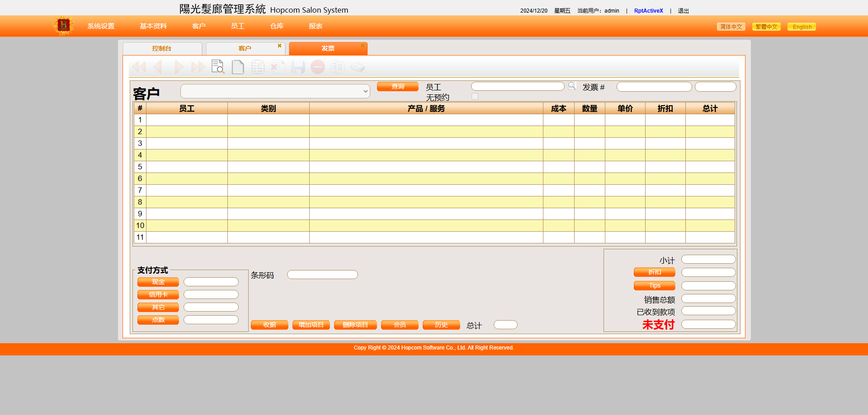Image resolution: width=868 pixels, height=415 pixels.
Task: Open the 报表 reports menu
Action: [x=316, y=26]
